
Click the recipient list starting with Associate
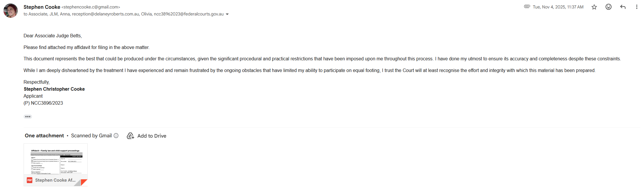pyautogui.click(x=123, y=14)
